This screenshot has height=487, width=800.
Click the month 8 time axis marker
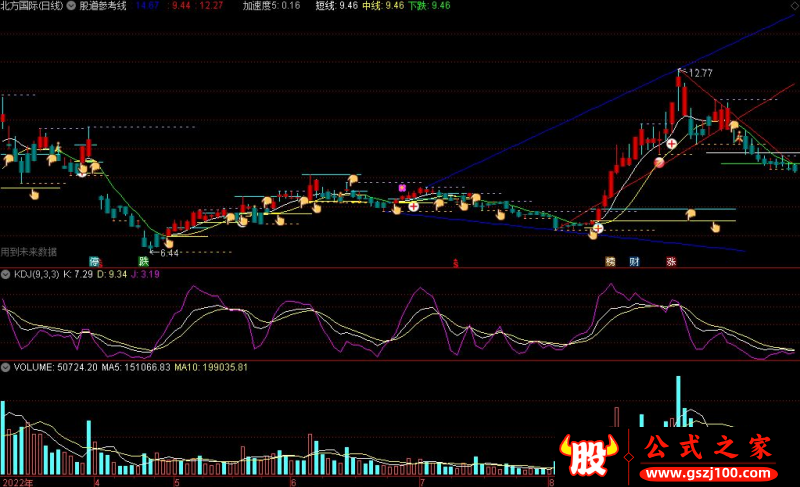pos(551,482)
